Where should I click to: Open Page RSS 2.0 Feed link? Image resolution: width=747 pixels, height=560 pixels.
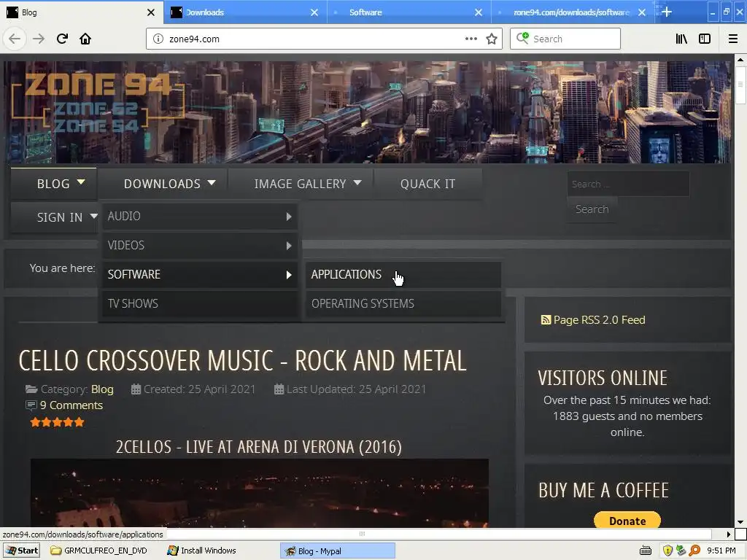600,320
